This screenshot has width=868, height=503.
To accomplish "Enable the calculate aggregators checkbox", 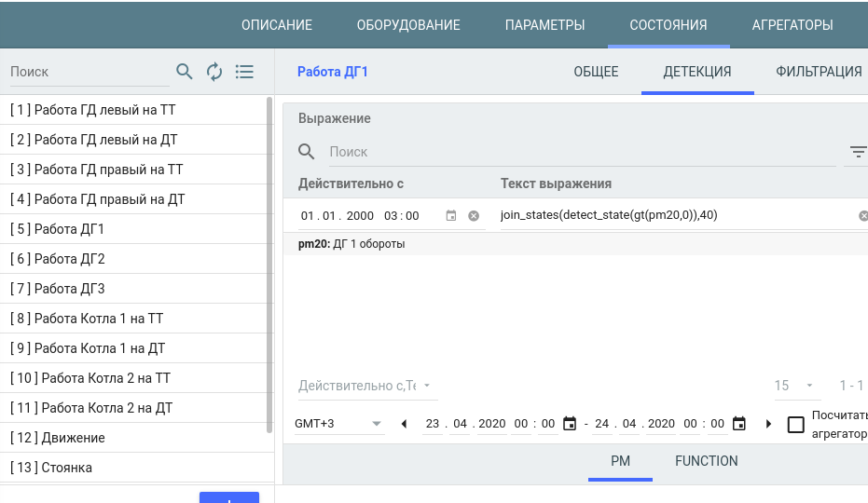I will (795, 425).
